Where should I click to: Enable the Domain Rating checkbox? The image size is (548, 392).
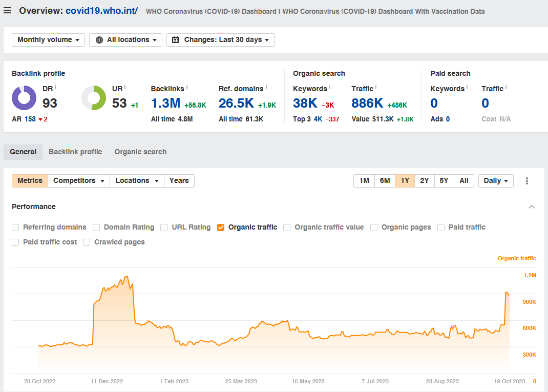tap(96, 228)
